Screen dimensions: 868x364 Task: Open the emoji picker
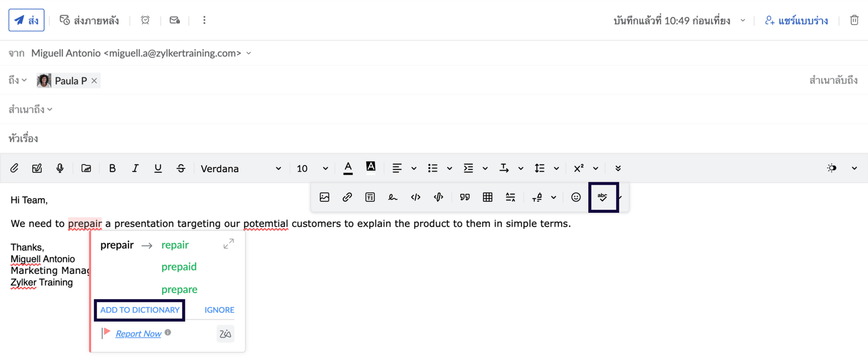576,197
